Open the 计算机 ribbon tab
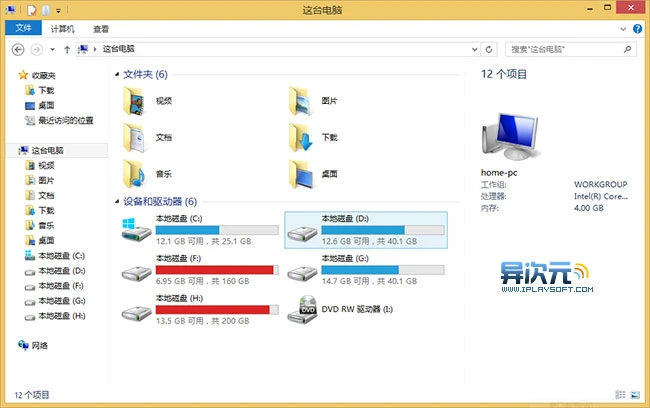The height and width of the screenshot is (408, 650). [x=63, y=29]
